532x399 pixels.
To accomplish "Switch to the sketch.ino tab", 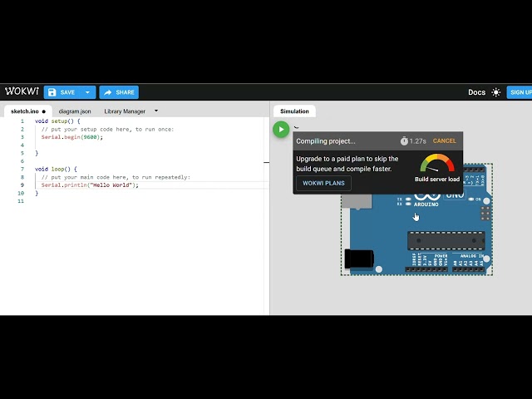I will 27,111.
